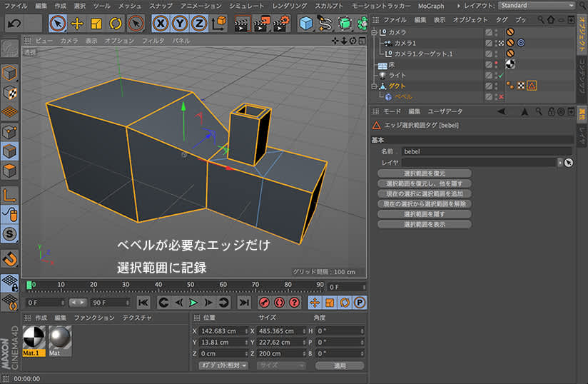Click the Undo arrow icon

14,24
